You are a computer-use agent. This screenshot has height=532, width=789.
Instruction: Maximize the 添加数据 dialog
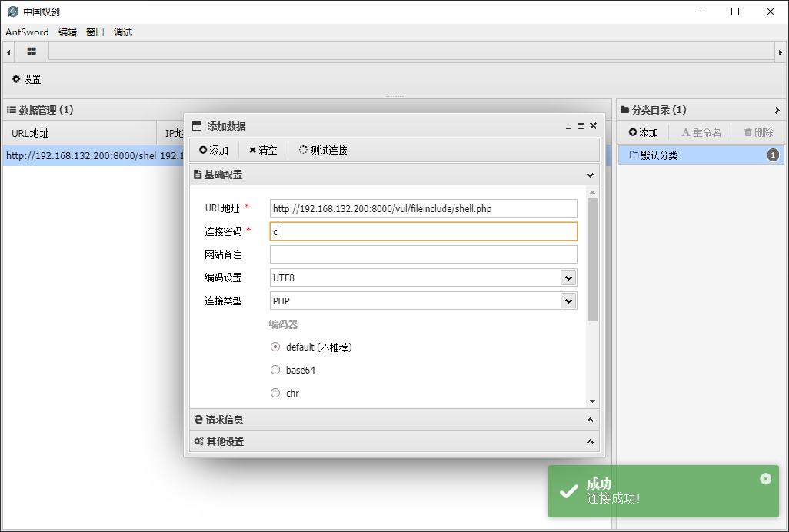581,126
